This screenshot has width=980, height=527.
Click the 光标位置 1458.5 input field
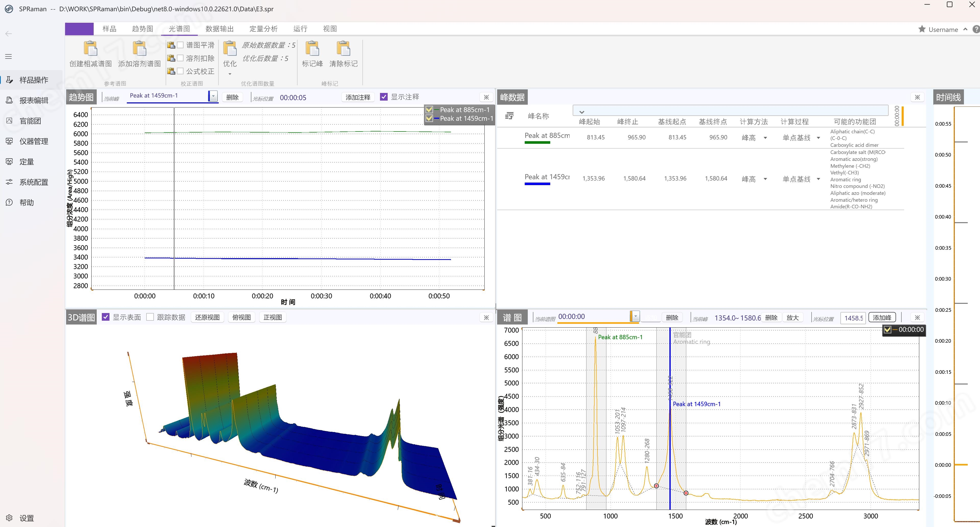(853, 318)
